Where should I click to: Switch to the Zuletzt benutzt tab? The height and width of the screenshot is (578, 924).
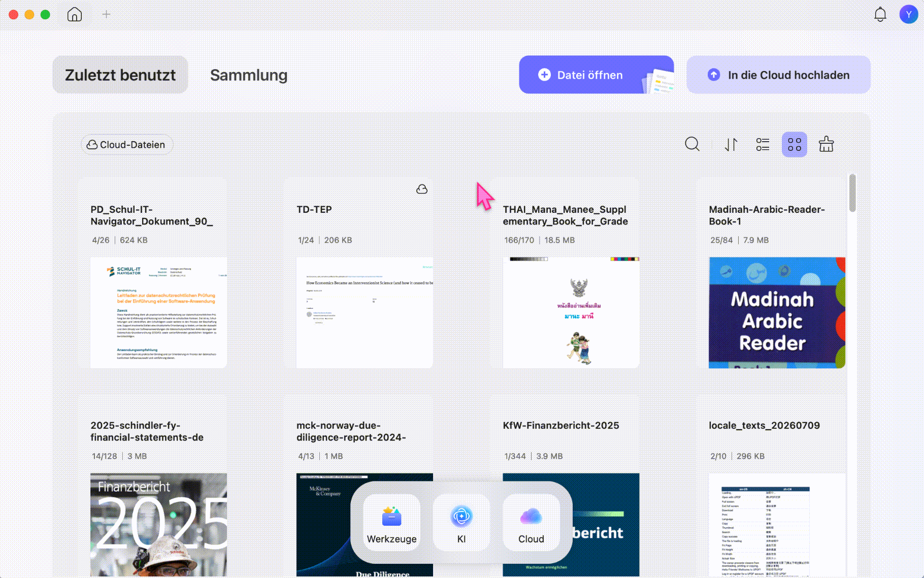tap(120, 75)
